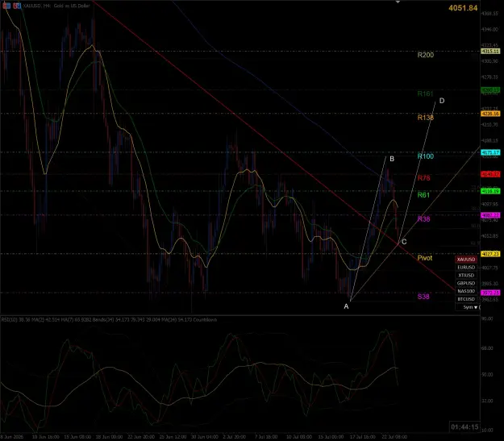Click the 01:44:15 candle countdown timer
504x441 pixels.
click(x=464, y=426)
